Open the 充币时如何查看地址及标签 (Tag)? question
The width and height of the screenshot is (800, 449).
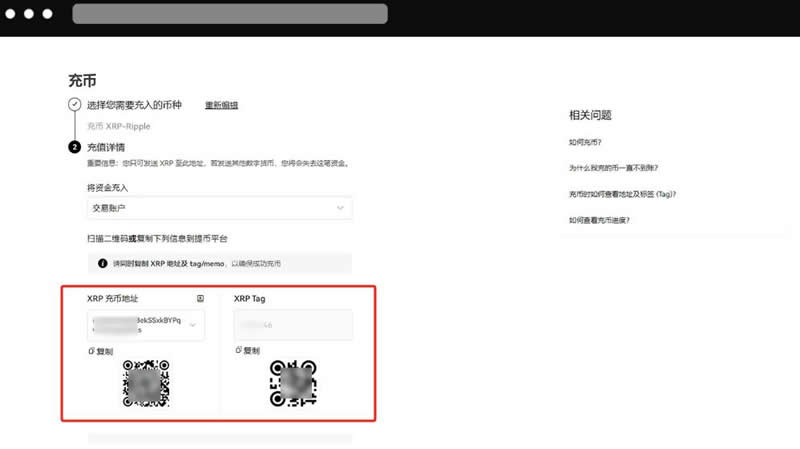[623, 194]
